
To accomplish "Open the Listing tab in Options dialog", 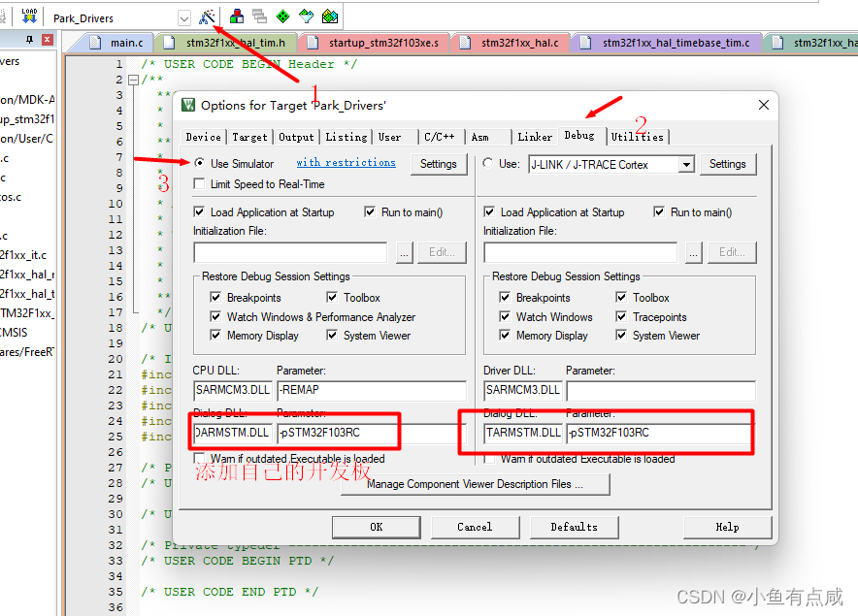I will pos(346,137).
